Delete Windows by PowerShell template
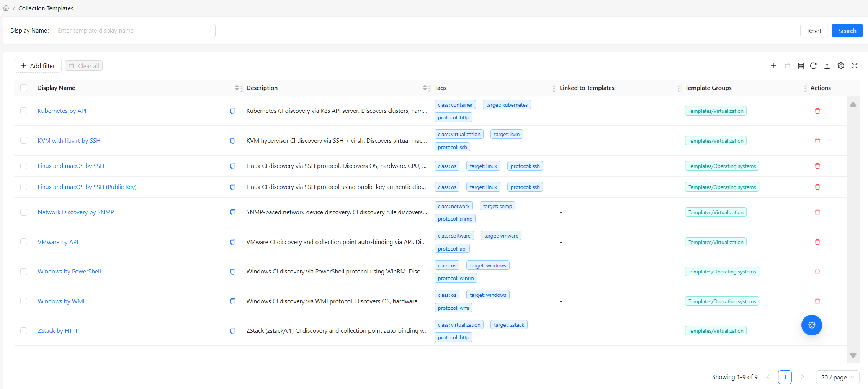 817,272
